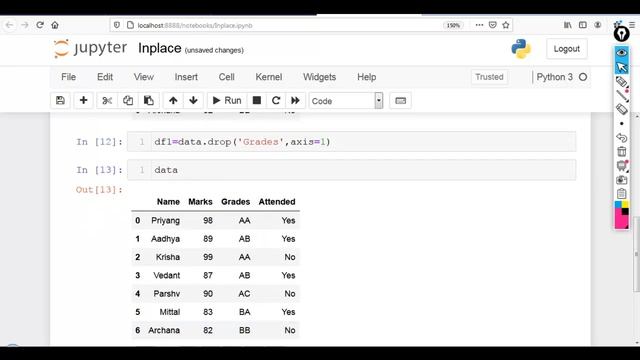Restart the kernel icon
This screenshot has width=640, height=360.
click(x=276, y=100)
